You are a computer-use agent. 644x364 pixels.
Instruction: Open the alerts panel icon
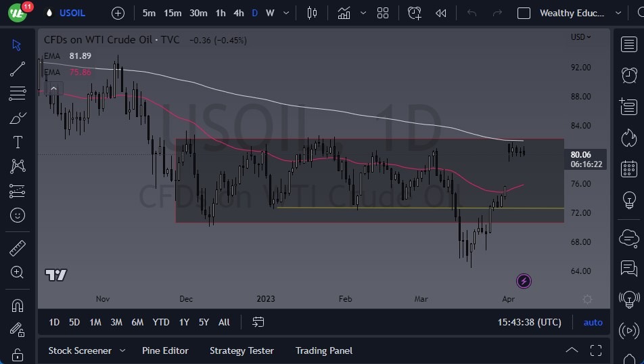click(x=628, y=74)
